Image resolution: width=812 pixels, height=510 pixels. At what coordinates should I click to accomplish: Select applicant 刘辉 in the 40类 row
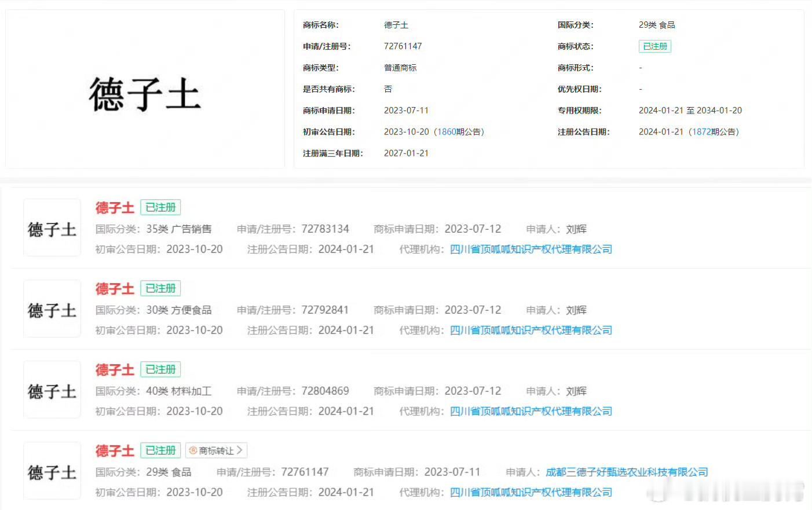click(x=576, y=391)
